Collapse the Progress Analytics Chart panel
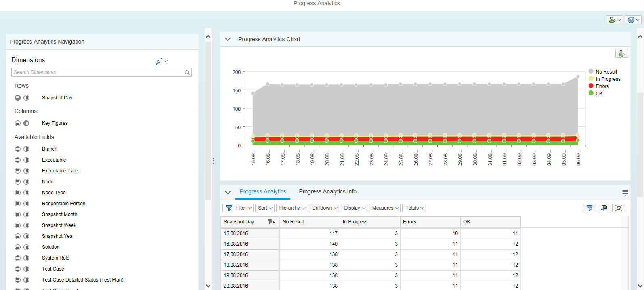The height and width of the screenshot is (290, 644). click(228, 39)
